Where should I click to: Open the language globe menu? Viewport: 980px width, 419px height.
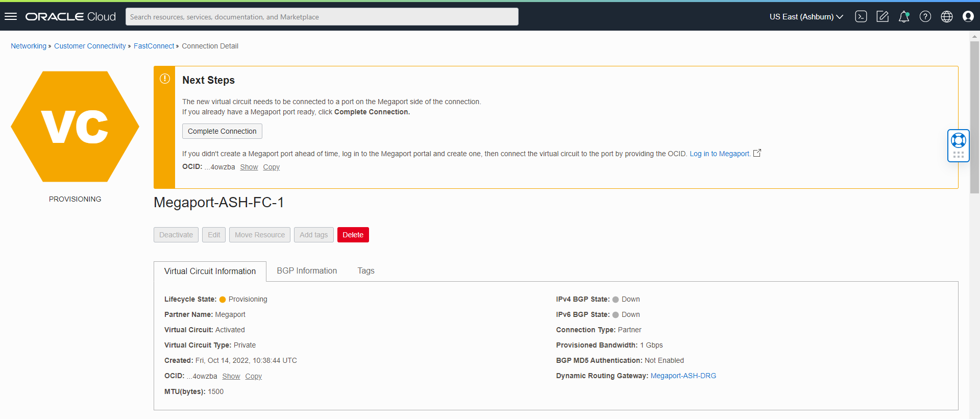click(x=947, y=17)
